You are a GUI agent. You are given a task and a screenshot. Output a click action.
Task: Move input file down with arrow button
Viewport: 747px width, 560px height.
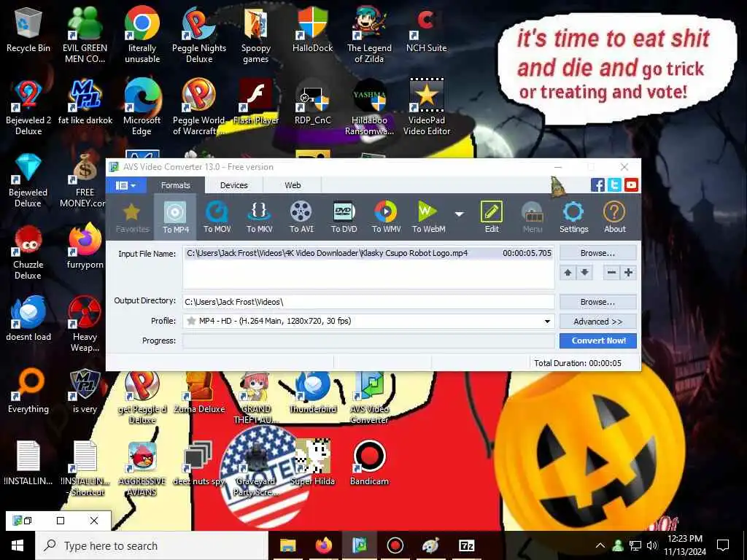click(x=584, y=273)
